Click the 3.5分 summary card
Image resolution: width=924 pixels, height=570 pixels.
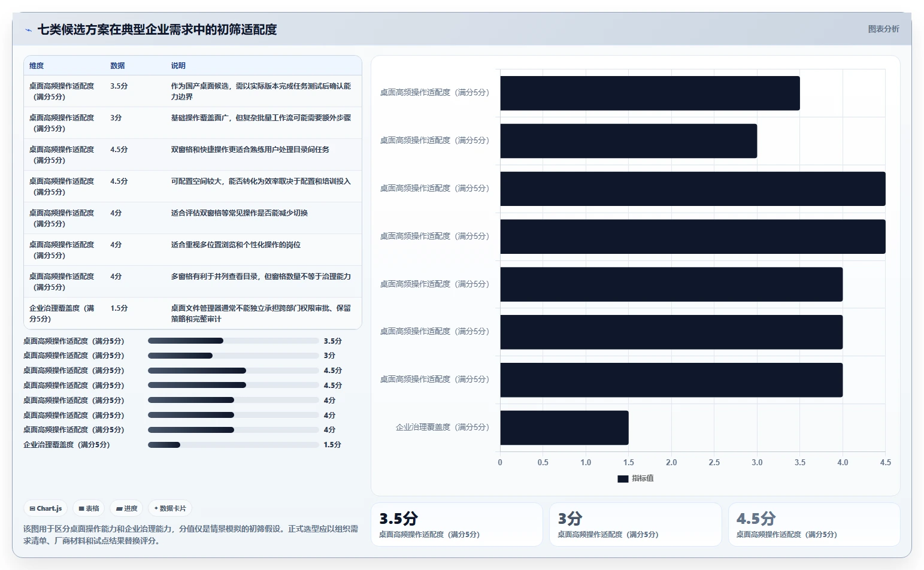click(457, 524)
